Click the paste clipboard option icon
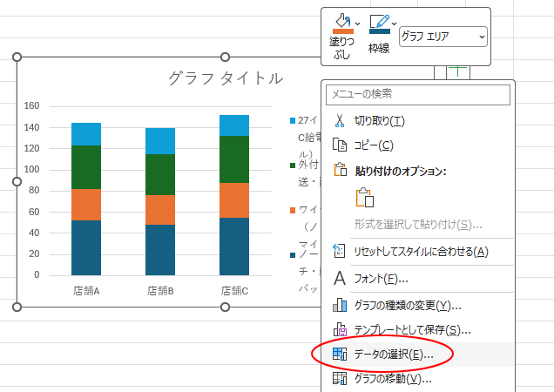 pos(365,198)
